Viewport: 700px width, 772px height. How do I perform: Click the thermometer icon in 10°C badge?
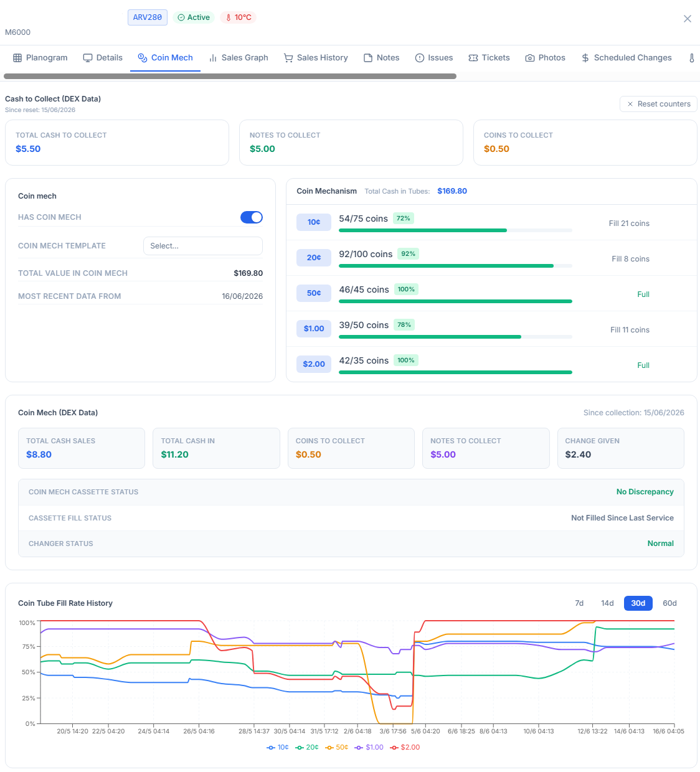pos(229,17)
